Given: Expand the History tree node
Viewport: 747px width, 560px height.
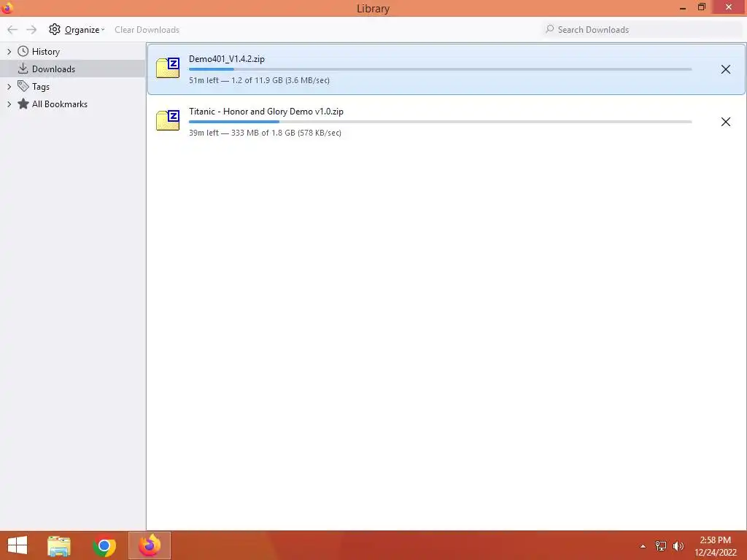Looking at the screenshot, I should pyautogui.click(x=9, y=52).
